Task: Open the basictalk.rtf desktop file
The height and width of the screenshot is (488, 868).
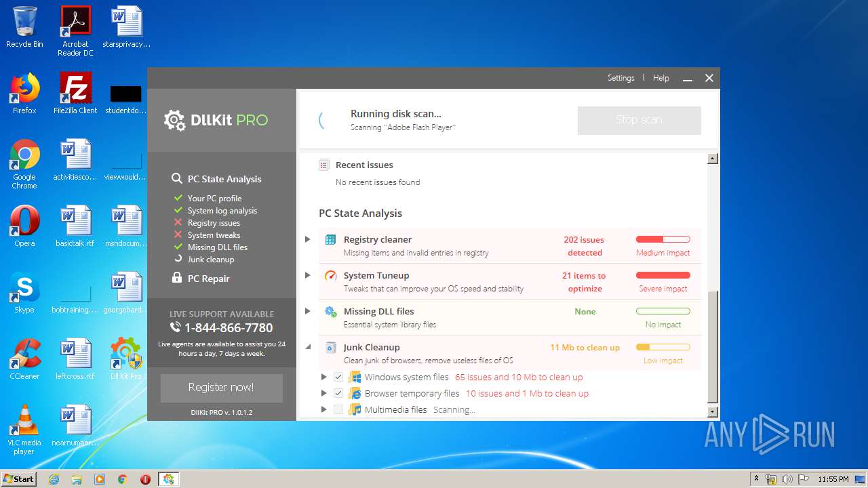Action: coord(75,226)
